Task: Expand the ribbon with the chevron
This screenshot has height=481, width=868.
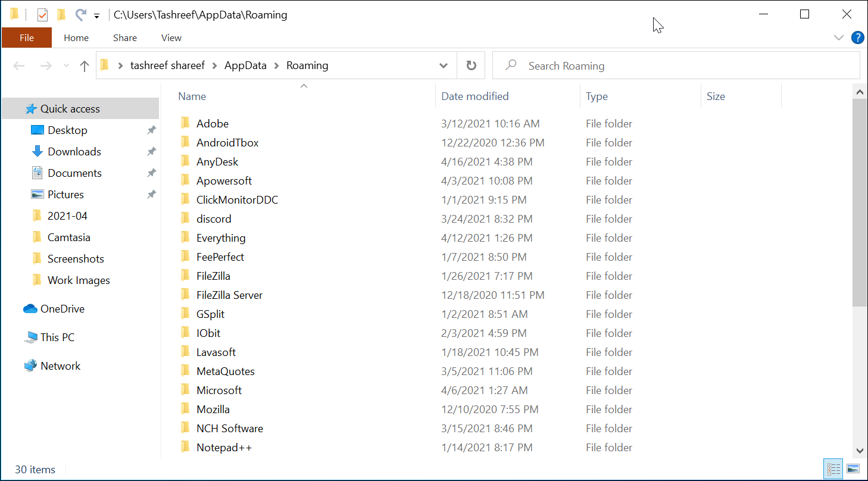Action: coord(839,38)
